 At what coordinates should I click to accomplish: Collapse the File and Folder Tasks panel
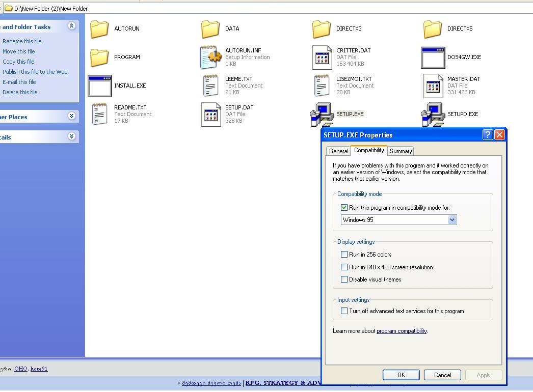[x=71, y=26]
